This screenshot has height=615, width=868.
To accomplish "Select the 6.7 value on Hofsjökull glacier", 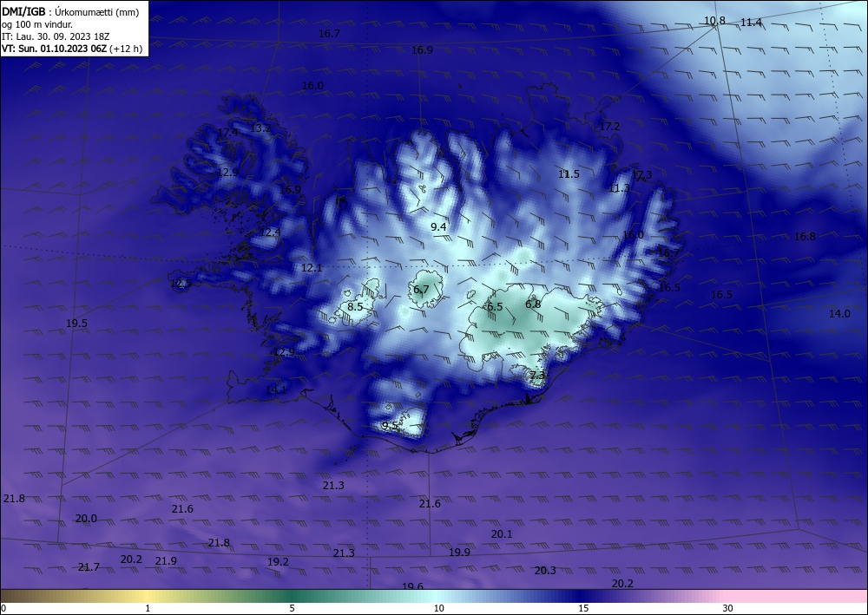I will [x=421, y=289].
